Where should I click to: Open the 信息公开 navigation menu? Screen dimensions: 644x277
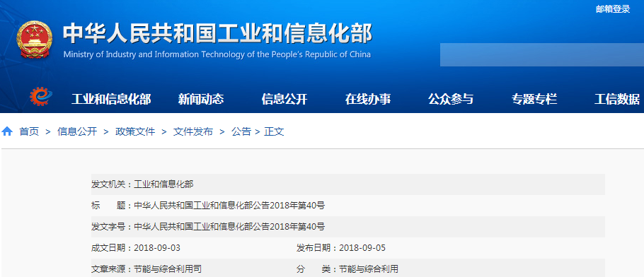(x=284, y=99)
